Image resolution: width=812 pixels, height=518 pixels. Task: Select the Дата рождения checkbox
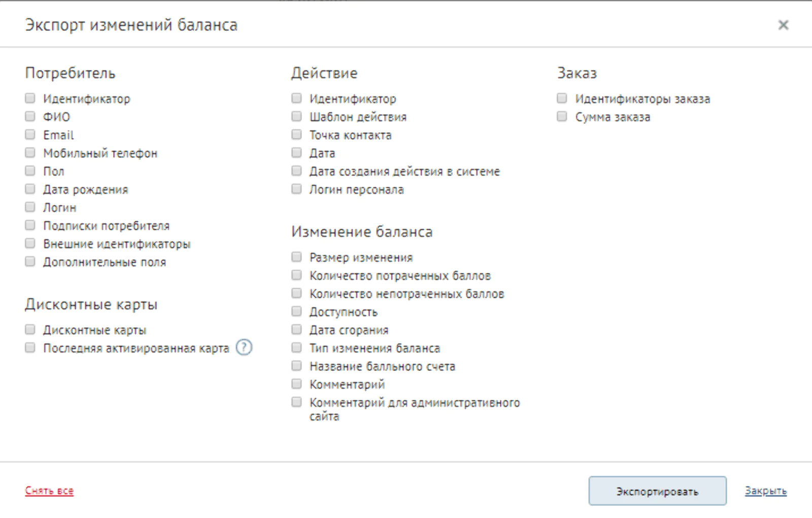tap(30, 189)
